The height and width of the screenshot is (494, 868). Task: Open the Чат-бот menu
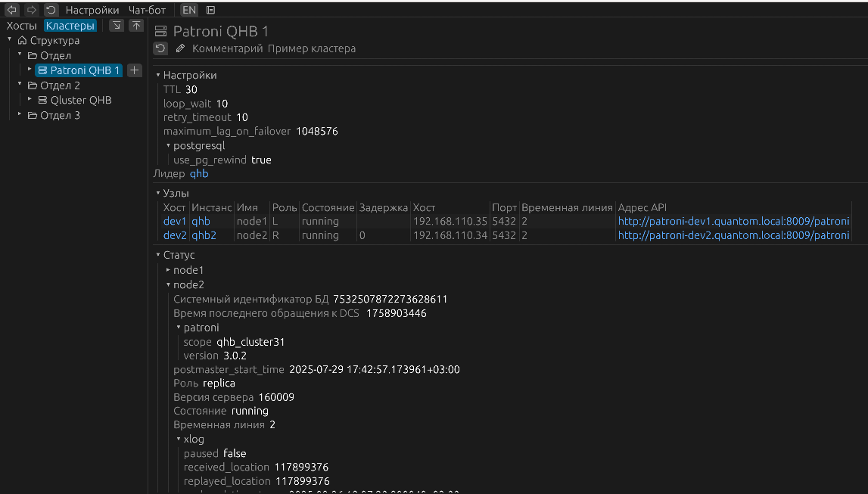[147, 10]
